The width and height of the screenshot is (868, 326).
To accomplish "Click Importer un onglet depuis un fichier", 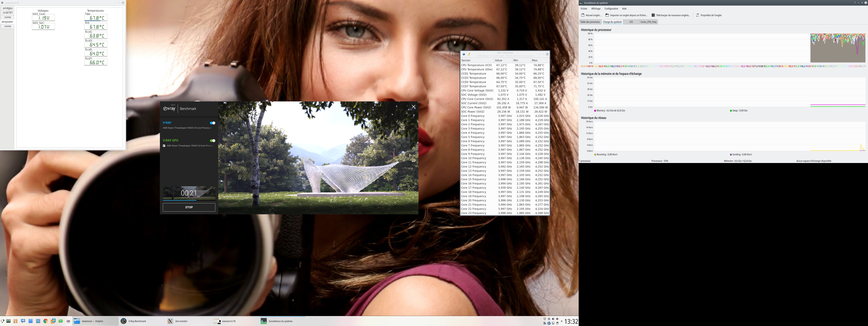I will click(x=626, y=15).
